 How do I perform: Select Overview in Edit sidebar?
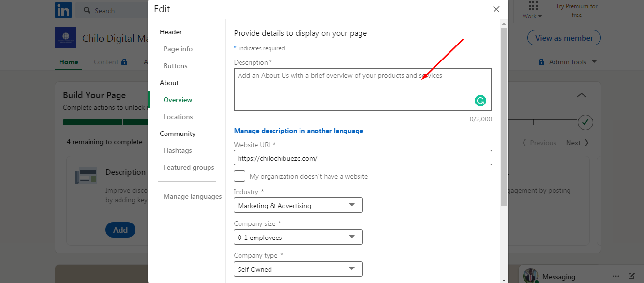click(x=178, y=100)
